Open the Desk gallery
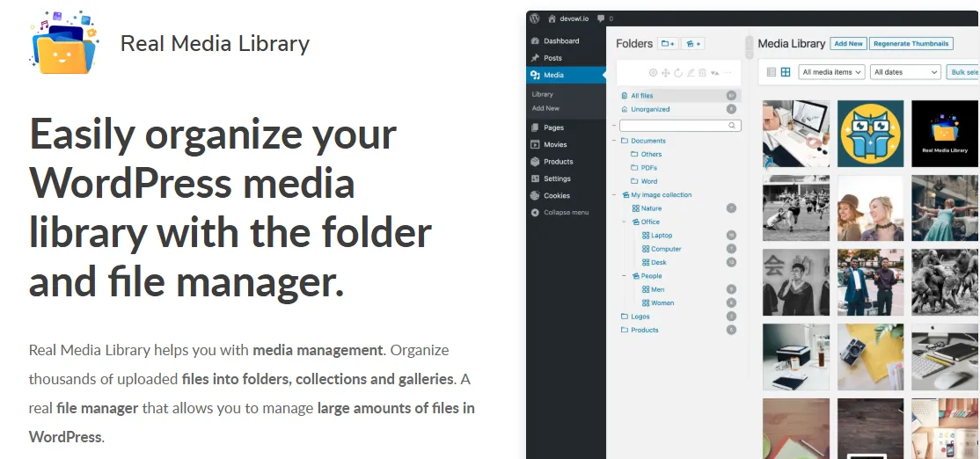Image resolution: width=980 pixels, height=459 pixels. 655,262
